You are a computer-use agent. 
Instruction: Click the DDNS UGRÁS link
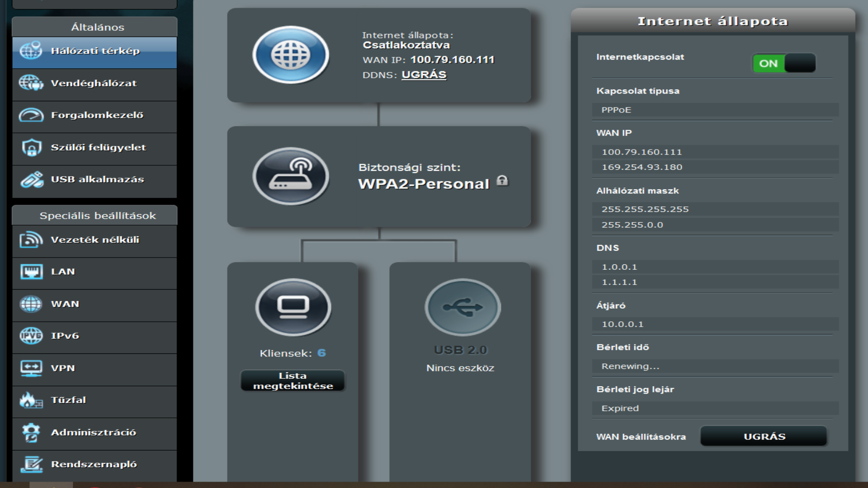point(424,75)
